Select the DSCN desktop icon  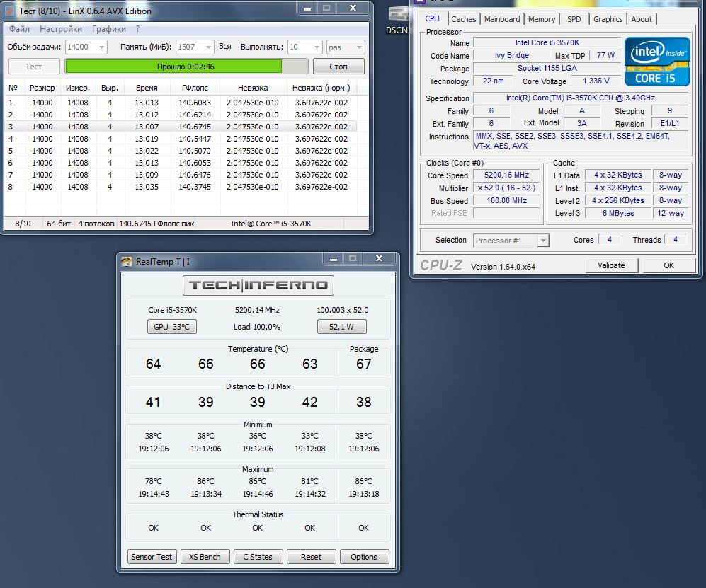[x=397, y=21]
